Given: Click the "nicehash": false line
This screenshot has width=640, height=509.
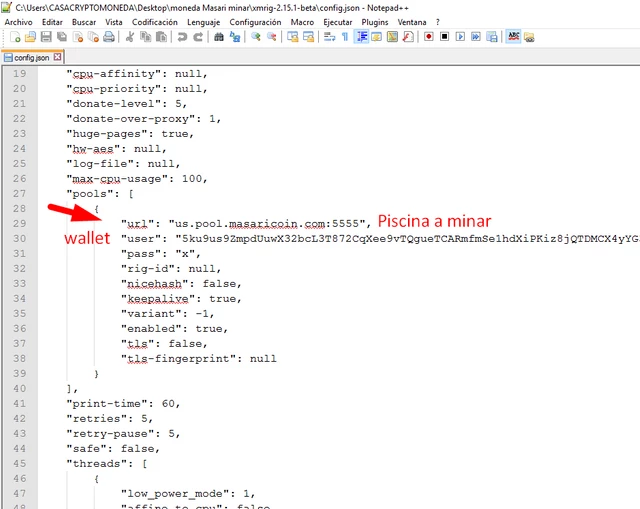Looking at the screenshot, I should coord(181,284).
